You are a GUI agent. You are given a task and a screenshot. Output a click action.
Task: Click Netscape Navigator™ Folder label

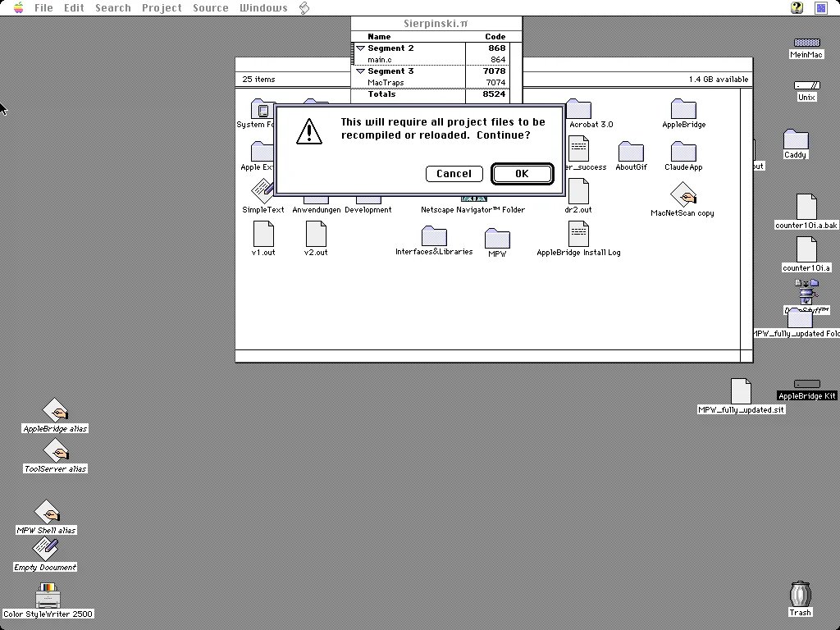pyautogui.click(x=473, y=210)
